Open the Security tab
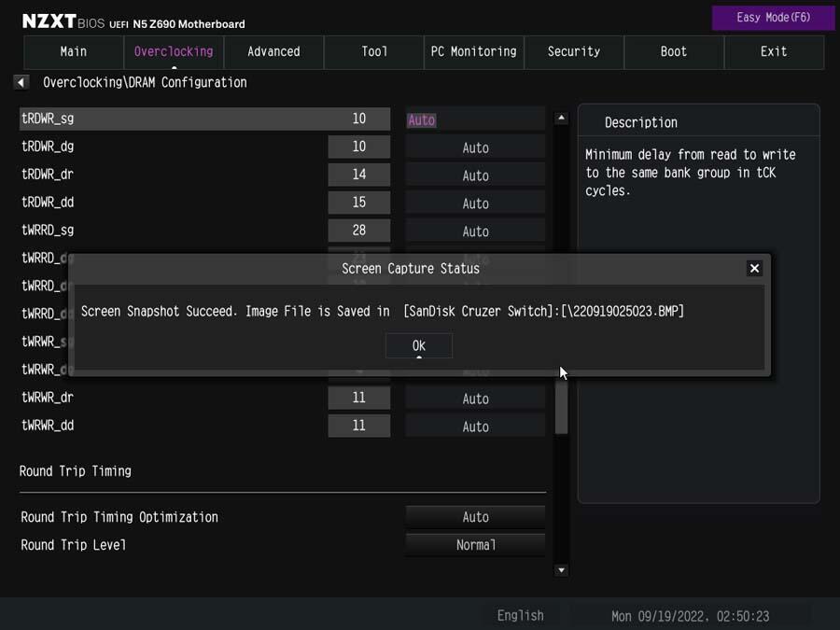Viewport: 840px width, 630px height. coord(573,52)
